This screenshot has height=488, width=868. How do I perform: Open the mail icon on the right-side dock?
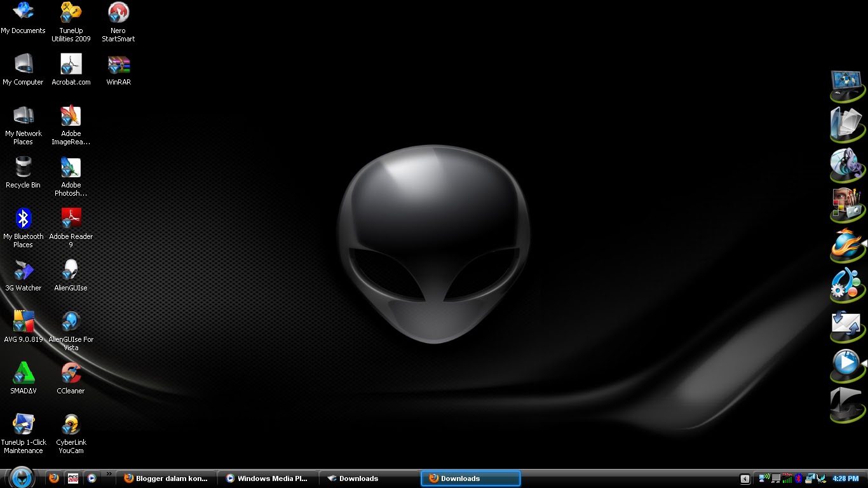pos(847,326)
